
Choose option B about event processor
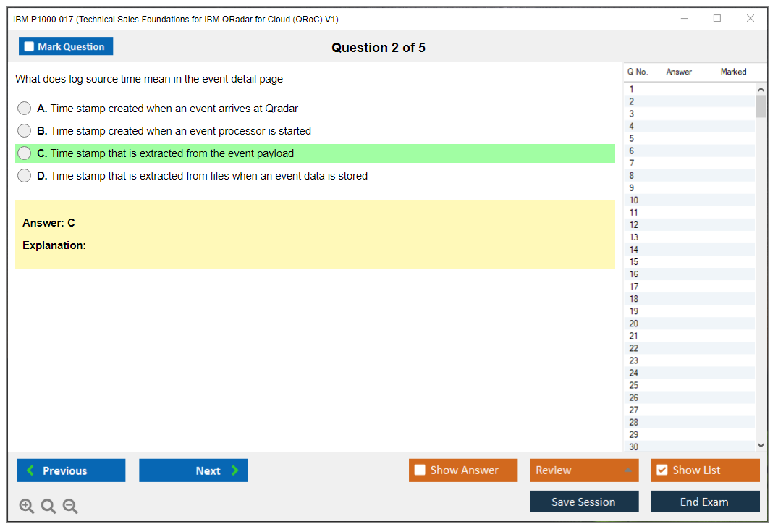pyautogui.click(x=25, y=131)
